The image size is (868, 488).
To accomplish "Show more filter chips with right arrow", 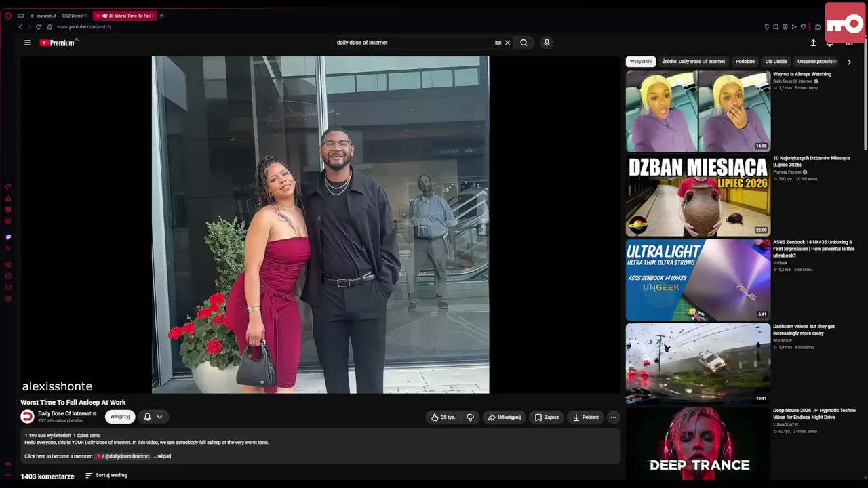I will [849, 62].
